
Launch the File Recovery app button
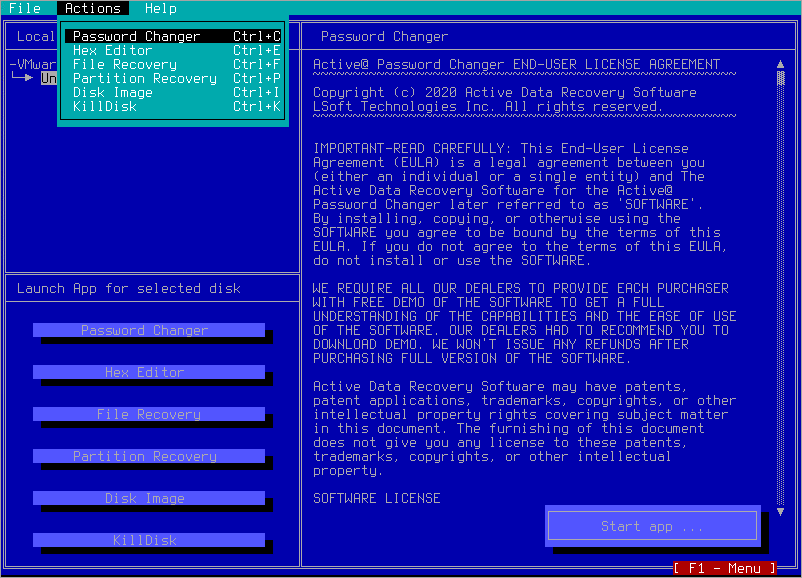click(149, 414)
